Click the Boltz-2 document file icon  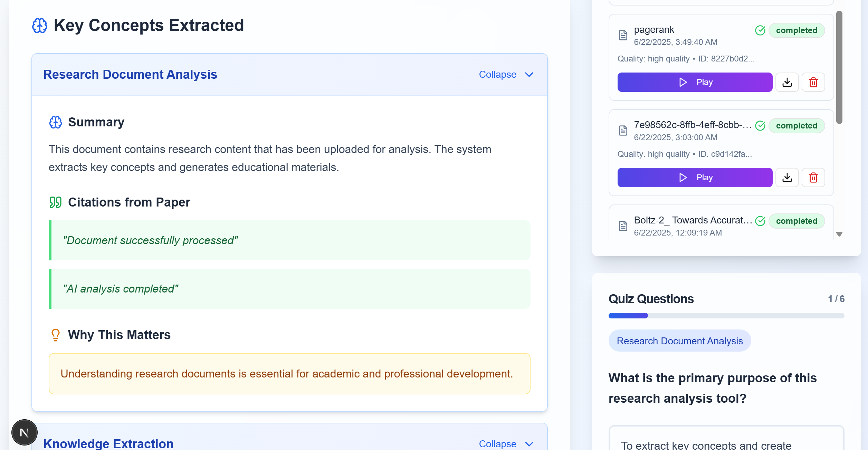[623, 226]
